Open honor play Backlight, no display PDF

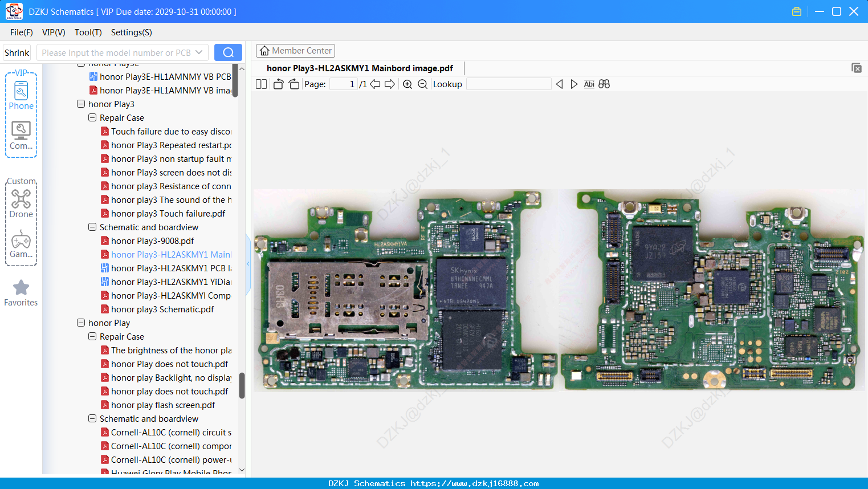[x=166, y=378]
